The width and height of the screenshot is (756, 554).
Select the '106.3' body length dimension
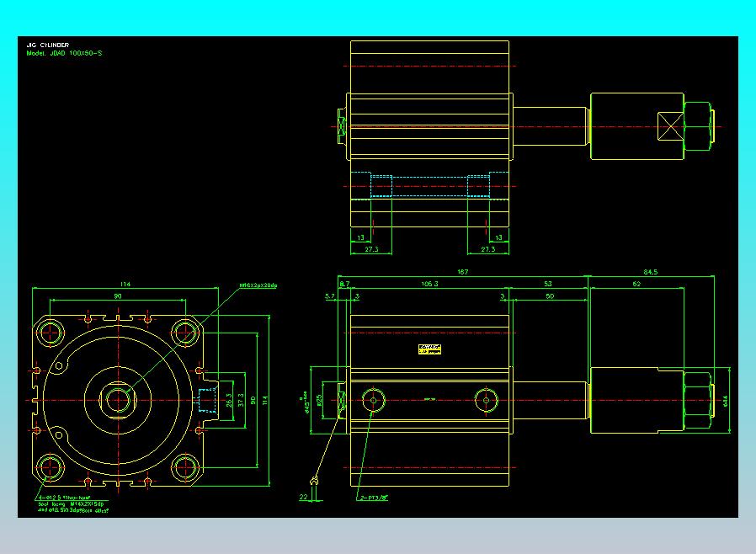click(x=429, y=284)
